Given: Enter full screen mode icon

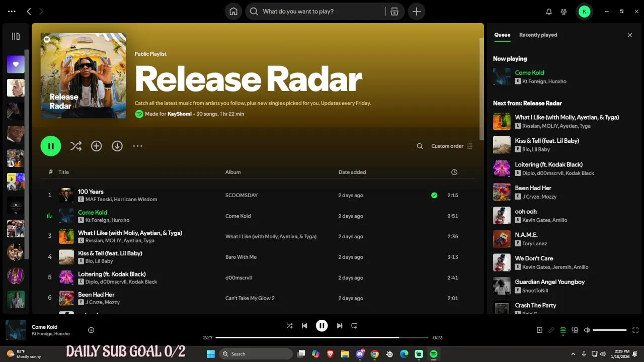Looking at the screenshot, I should [635, 330].
